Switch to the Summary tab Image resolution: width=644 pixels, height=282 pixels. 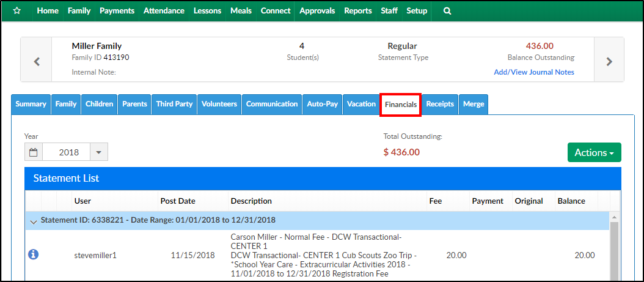coord(31,105)
